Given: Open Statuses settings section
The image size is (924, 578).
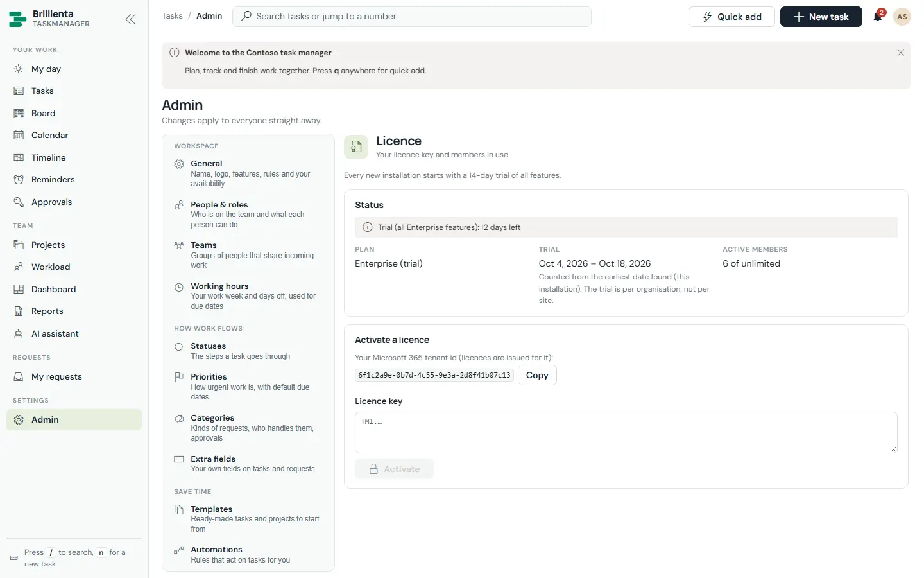Looking at the screenshot, I should click(248, 351).
